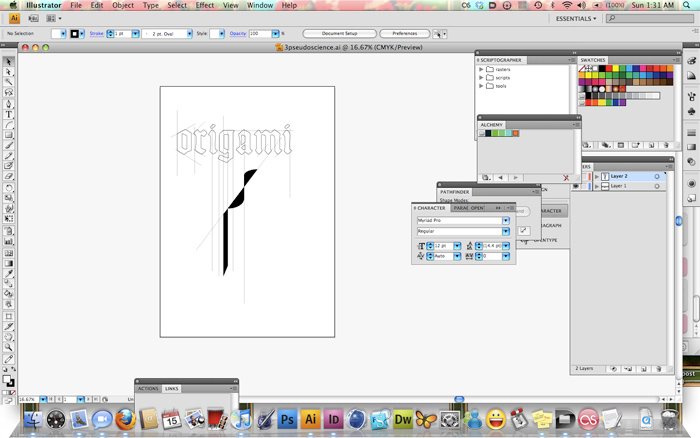
Task: Select the Rectangle tool
Action: click(8, 135)
